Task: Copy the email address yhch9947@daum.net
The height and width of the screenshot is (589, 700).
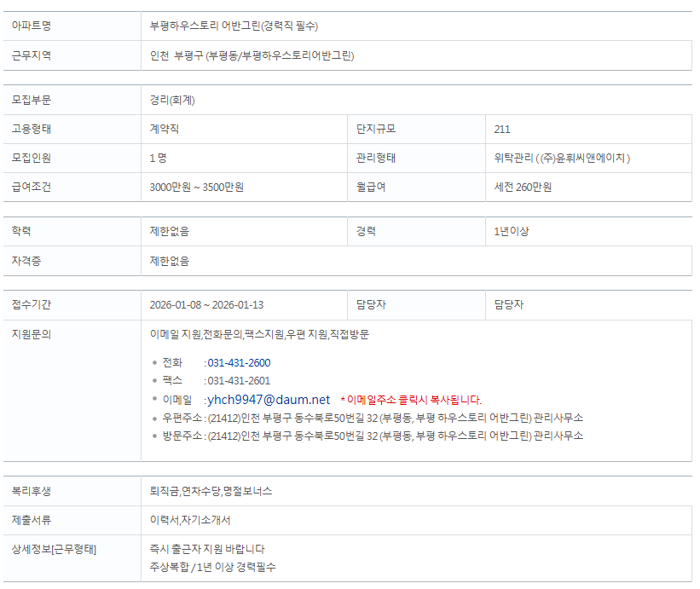Action: click(269, 400)
